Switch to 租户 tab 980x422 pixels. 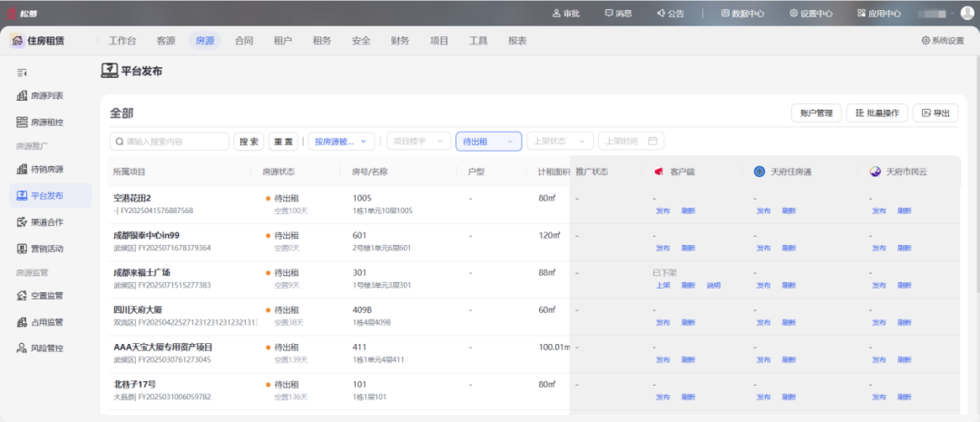click(x=282, y=41)
